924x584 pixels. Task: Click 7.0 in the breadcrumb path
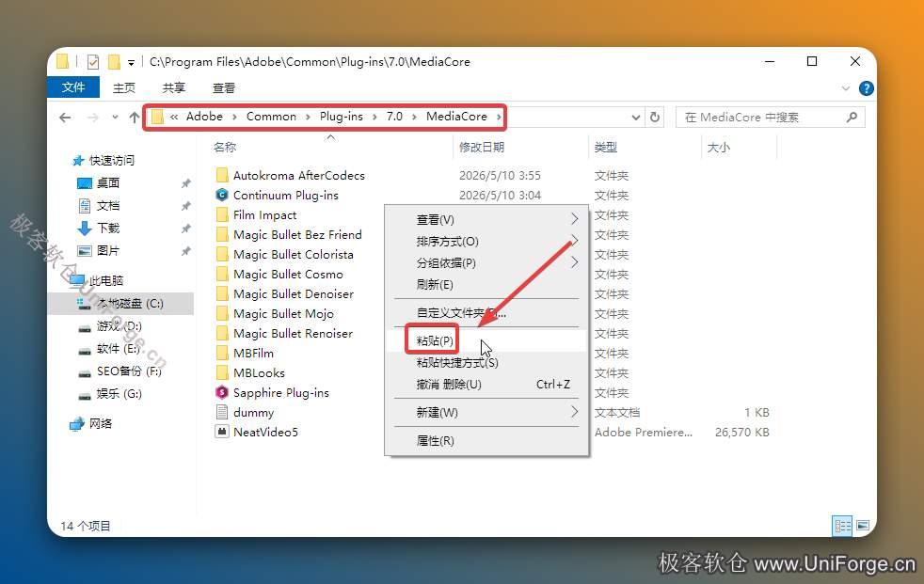click(394, 117)
